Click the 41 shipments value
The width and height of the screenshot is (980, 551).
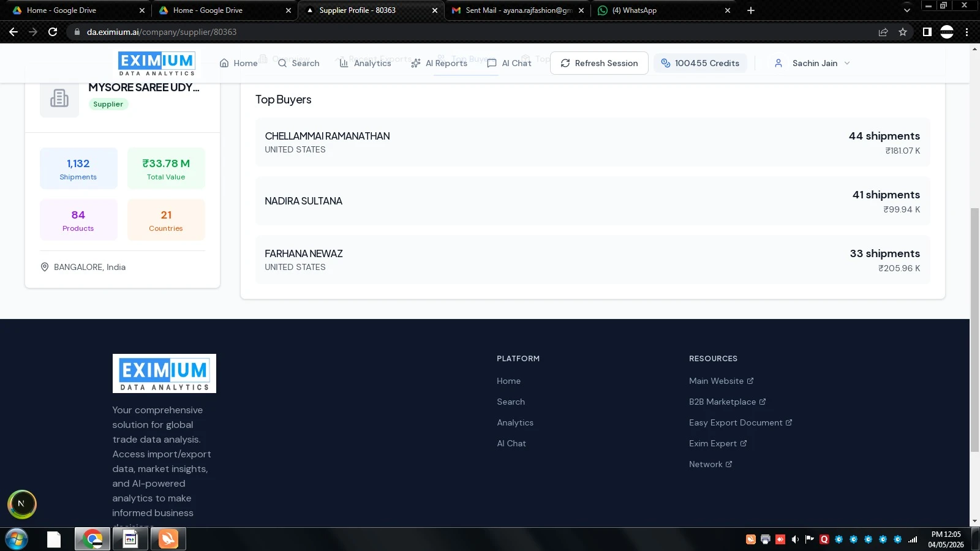(886, 195)
